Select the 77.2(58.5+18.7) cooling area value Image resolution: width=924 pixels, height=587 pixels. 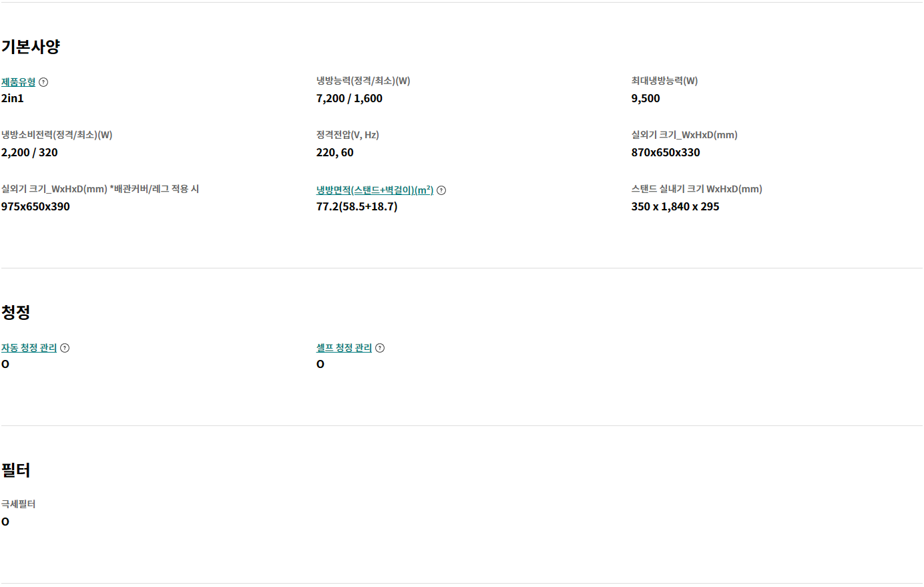(x=357, y=206)
